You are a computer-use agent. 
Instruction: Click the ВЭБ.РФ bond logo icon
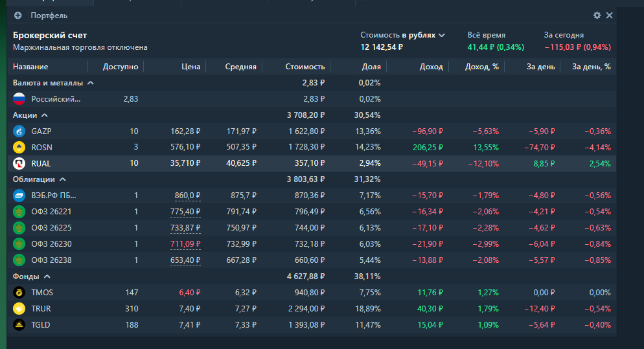point(19,196)
